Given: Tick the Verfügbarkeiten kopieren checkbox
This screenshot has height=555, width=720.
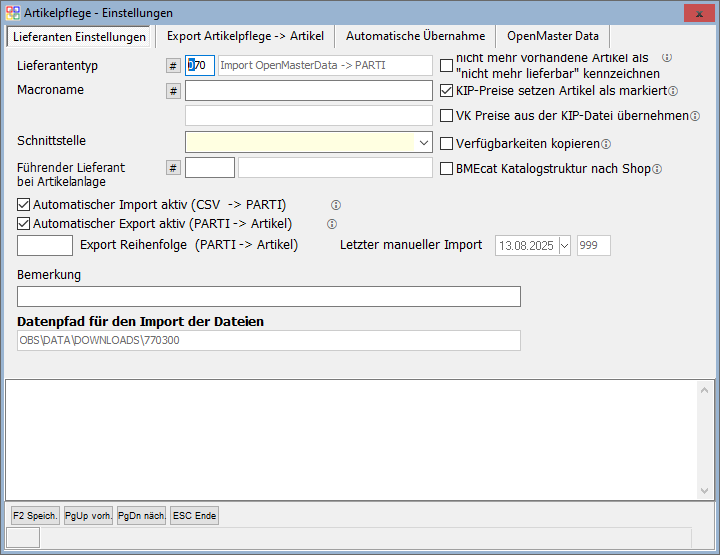Looking at the screenshot, I should [447, 143].
